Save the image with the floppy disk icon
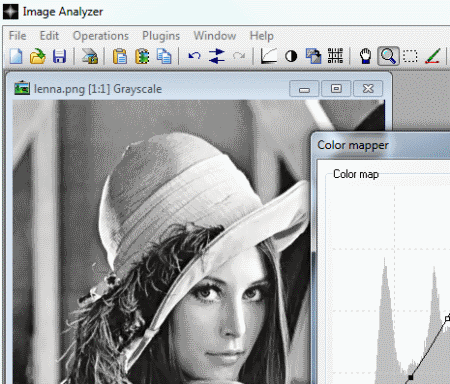 tap(59, 56)
